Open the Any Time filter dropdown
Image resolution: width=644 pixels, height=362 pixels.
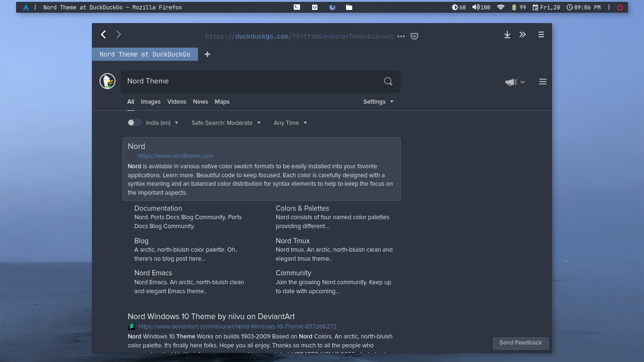pos(290,123)
